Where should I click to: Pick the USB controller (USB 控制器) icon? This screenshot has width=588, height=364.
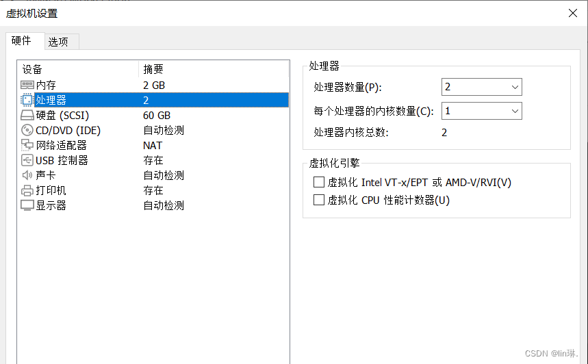(27, 160)
